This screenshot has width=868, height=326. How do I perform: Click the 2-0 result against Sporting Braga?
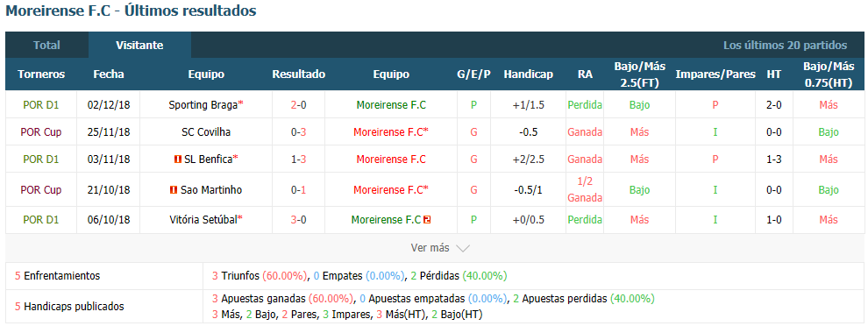coord(298,104)
